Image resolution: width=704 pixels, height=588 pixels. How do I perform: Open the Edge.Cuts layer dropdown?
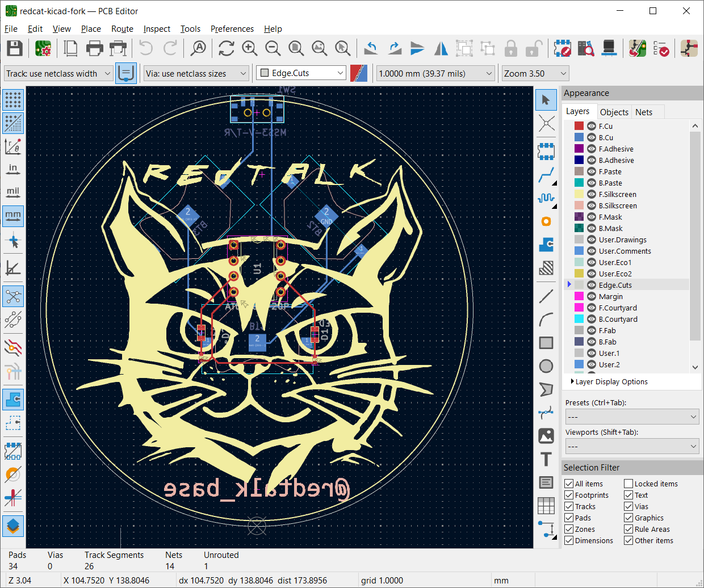tap(301, 73)
